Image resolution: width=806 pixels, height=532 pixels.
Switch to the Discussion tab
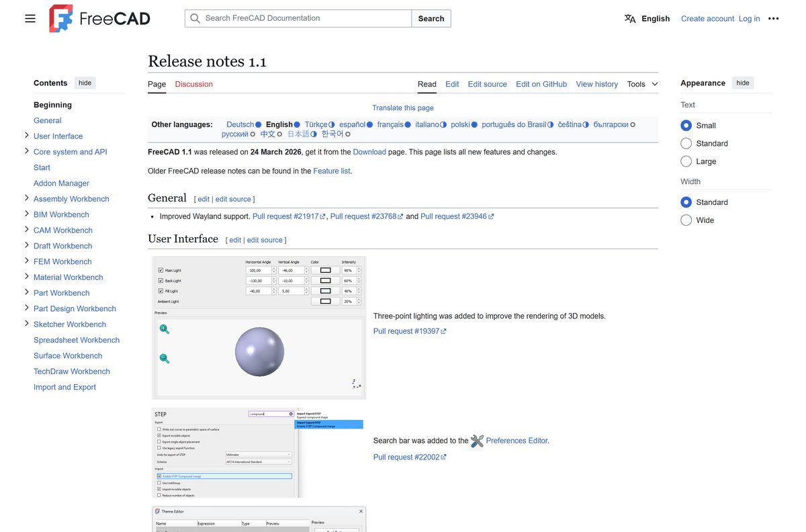click(193, 84)
